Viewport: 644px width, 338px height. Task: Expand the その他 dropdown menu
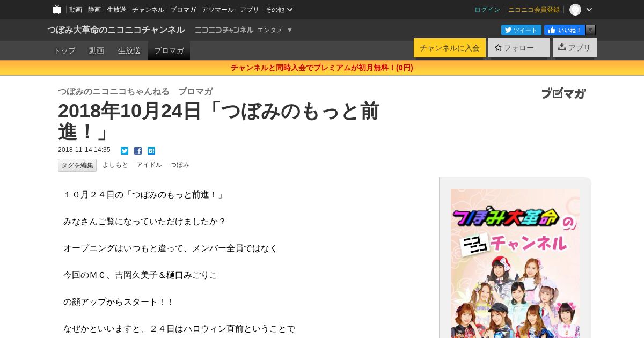pos(279,10)
